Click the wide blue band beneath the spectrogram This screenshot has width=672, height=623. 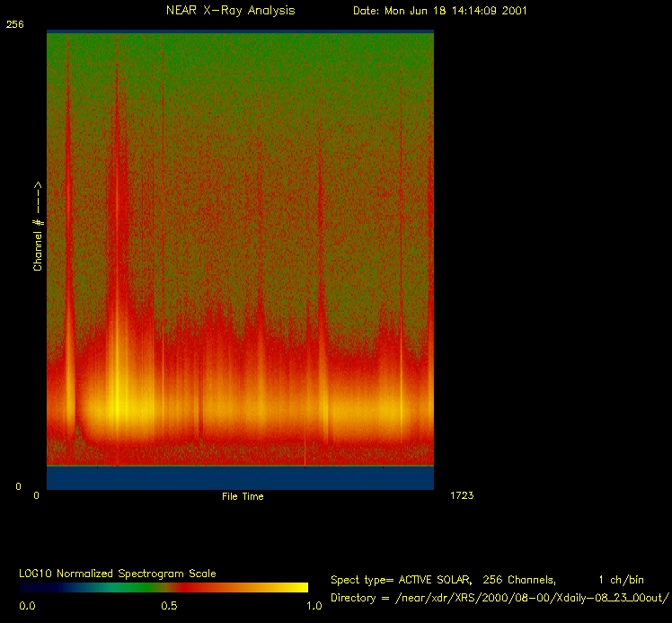click(x=240, y=477)
